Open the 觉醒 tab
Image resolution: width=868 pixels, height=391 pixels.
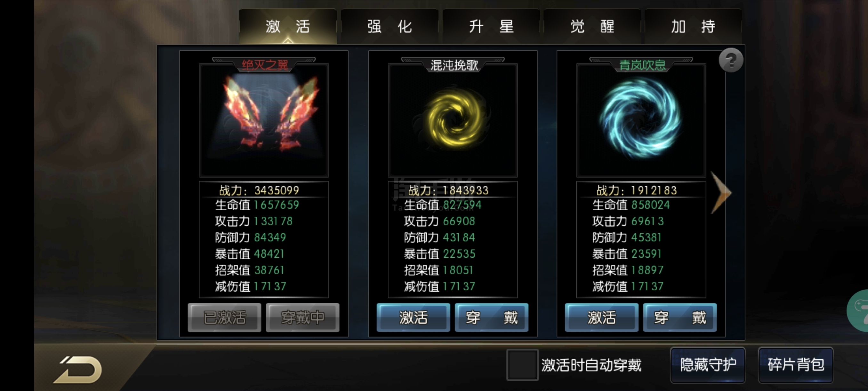click(x=592, y=26)
